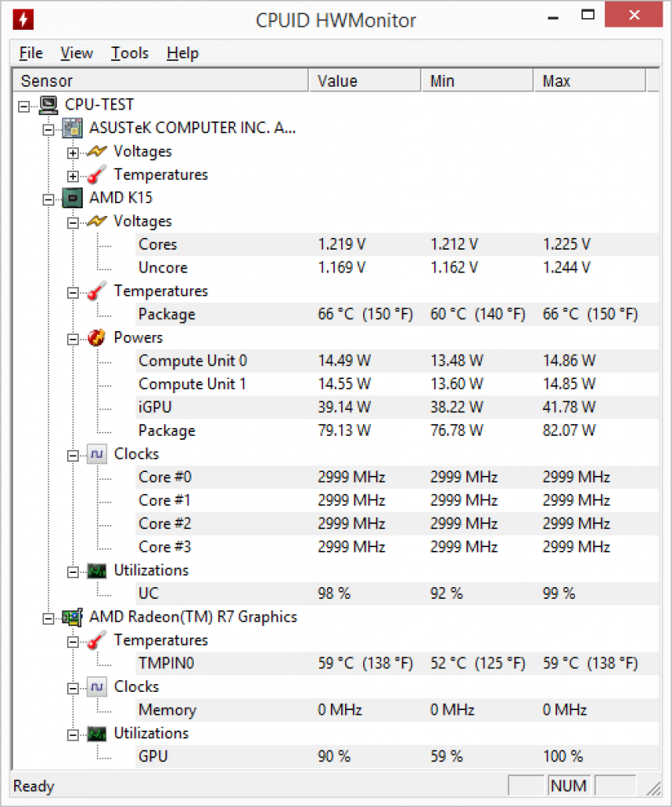Click the thermometer icon beside ASUSTeK Temperatures
Viewport: 672px width, 807px height.
coord(97,175)
